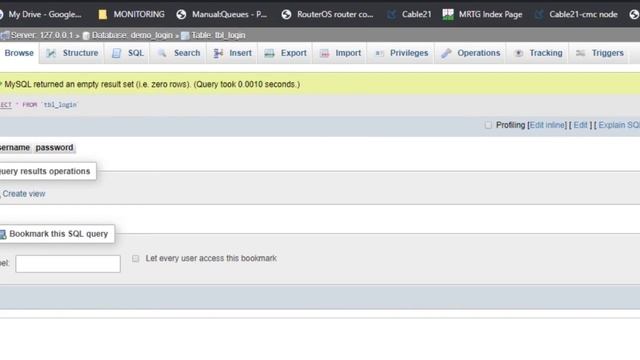Open the Cable21-cmc node bookmark

click(576, 15)
